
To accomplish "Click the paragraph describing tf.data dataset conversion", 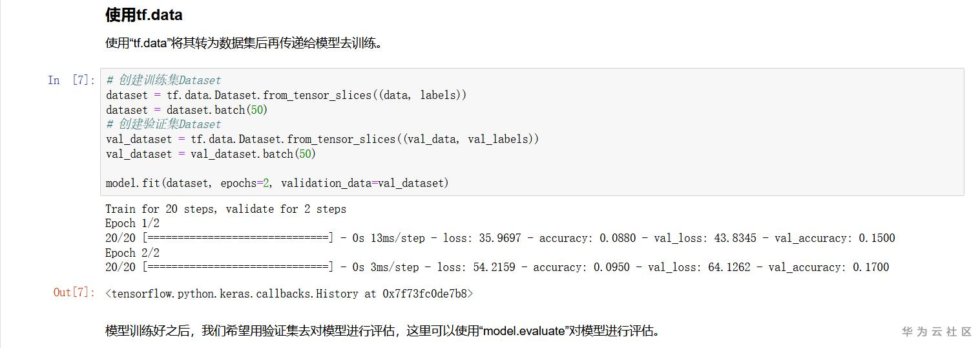I will click(243, 44).
